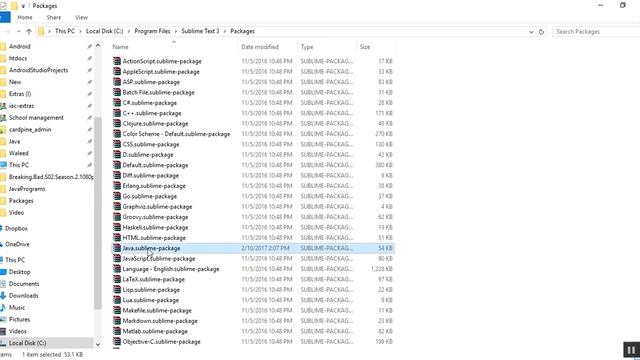
Task: Click the AppleScript.sublime-package file icon
Action: [x=117, y=71]
